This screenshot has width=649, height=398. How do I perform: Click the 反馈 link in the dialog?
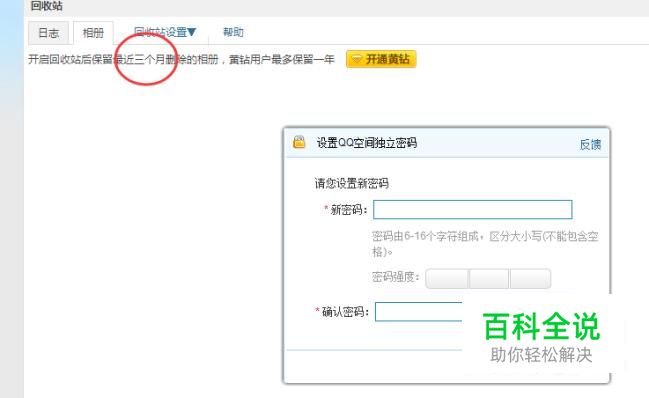(590, 144)
